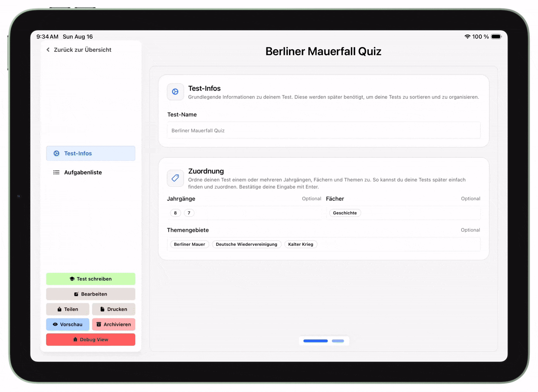Image resolution: width=538 pixels, height=392 pixels.
Task: Click the Berliner Mauerfall Quiz page title
Action: pos(324,52)
